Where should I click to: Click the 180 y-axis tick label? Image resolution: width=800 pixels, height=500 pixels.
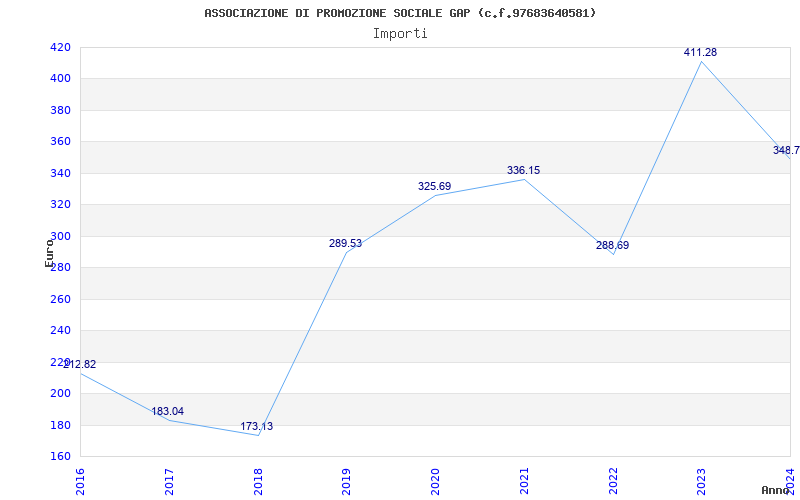tap(60, 426)
